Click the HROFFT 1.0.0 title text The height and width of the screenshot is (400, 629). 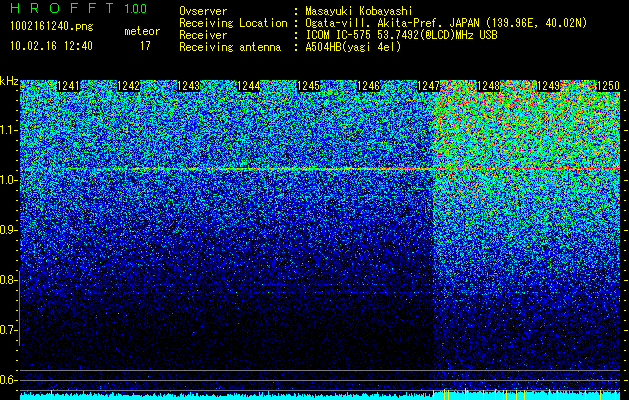[x=79, y=8]
